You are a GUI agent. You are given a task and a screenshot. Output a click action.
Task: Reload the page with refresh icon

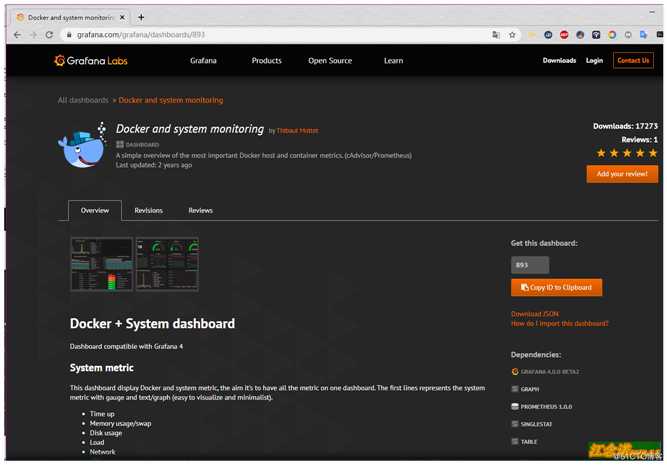[49, 35]
